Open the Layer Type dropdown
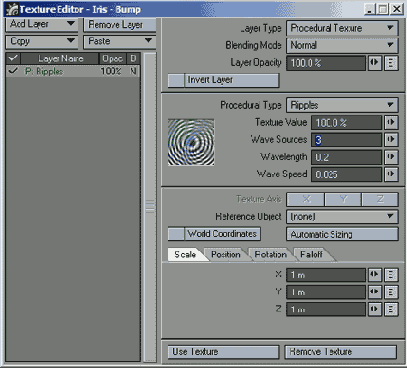 (342, 28)
